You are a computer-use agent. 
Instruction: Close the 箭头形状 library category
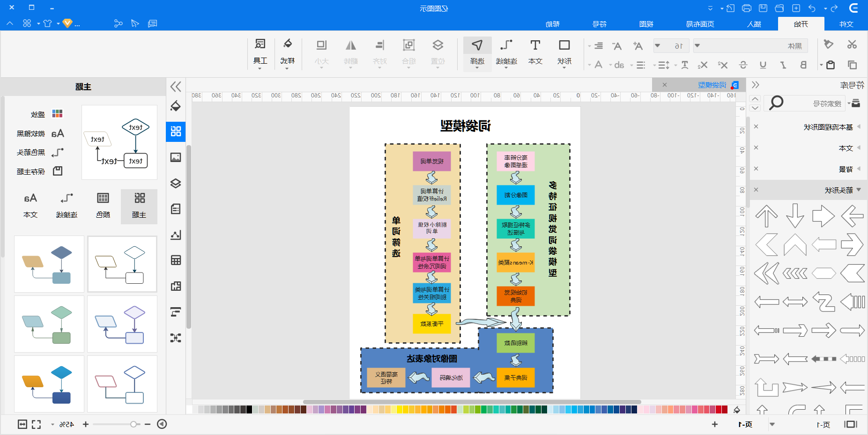click(756, 190)
